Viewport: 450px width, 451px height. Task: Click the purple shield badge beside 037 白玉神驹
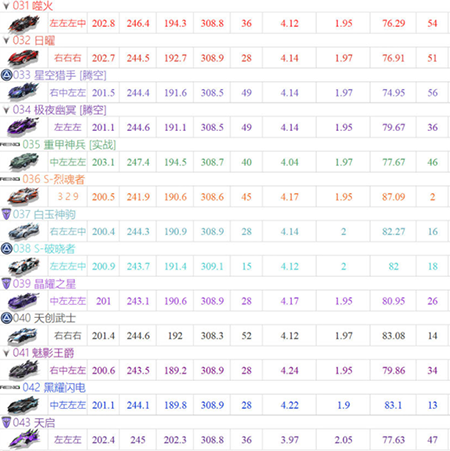(6, 214)
